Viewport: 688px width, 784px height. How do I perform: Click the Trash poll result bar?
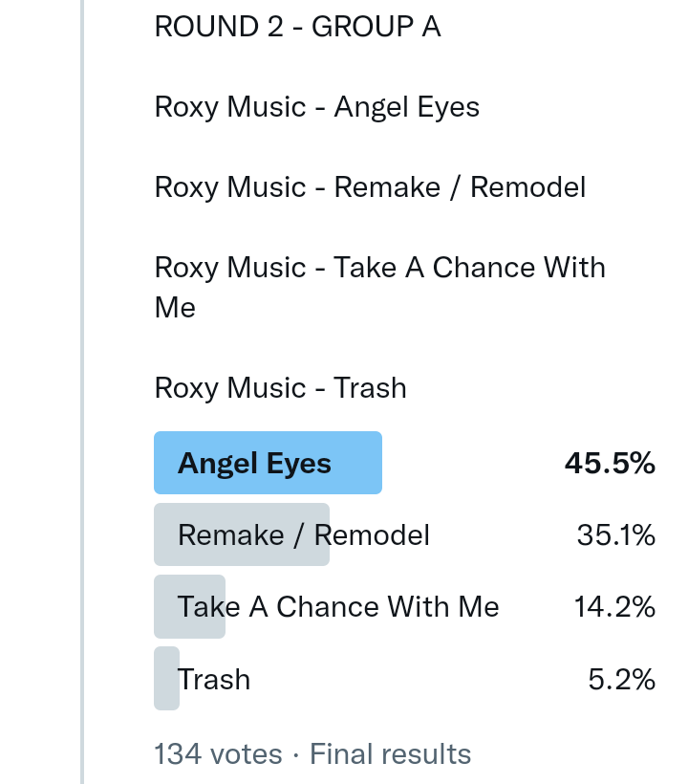point(165,679)
